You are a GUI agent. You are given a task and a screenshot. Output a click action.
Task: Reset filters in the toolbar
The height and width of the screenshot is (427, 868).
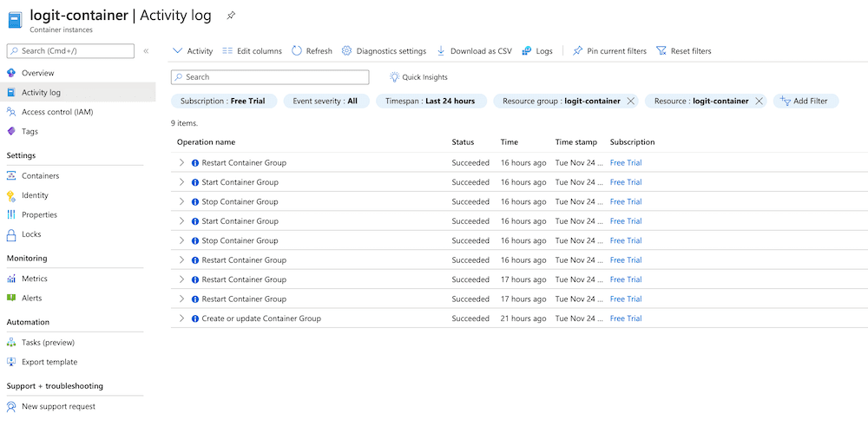[x=684, y=51]
